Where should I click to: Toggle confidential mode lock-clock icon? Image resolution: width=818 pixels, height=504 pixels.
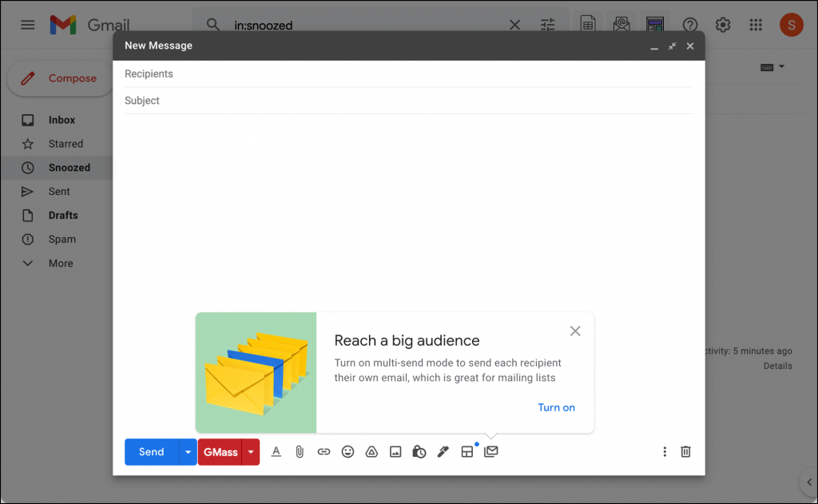(419, 452)
